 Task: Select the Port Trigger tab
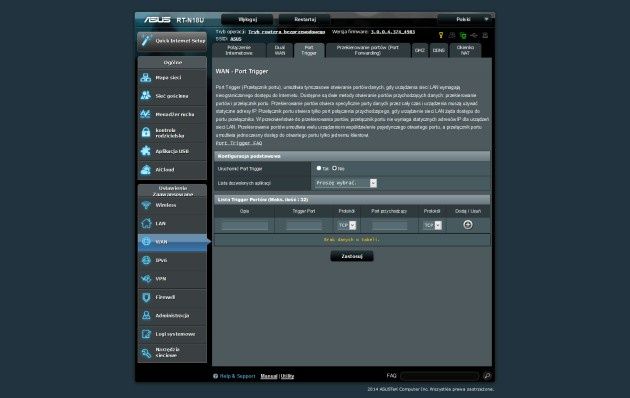[x=309, y=51]
